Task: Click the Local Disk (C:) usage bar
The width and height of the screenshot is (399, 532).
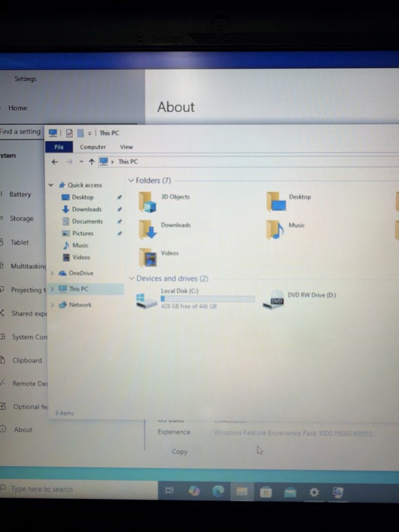Action: click(x=207, y=299)
